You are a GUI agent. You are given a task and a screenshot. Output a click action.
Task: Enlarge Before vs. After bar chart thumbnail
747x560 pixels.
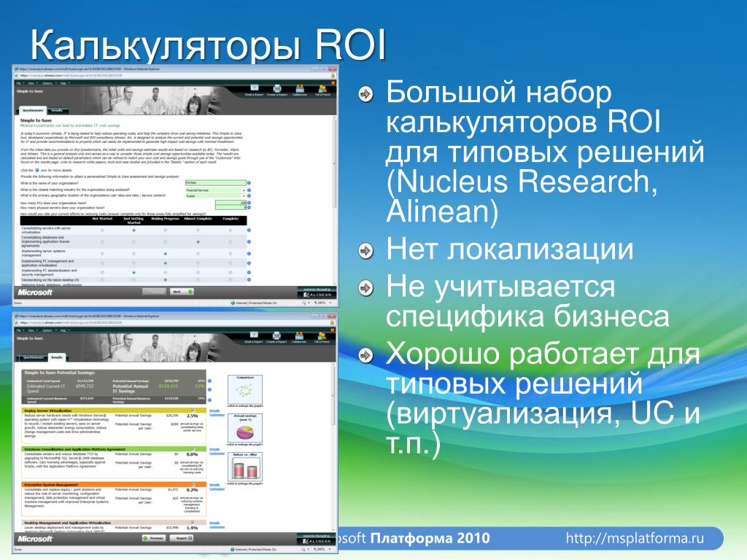point(245,467)
